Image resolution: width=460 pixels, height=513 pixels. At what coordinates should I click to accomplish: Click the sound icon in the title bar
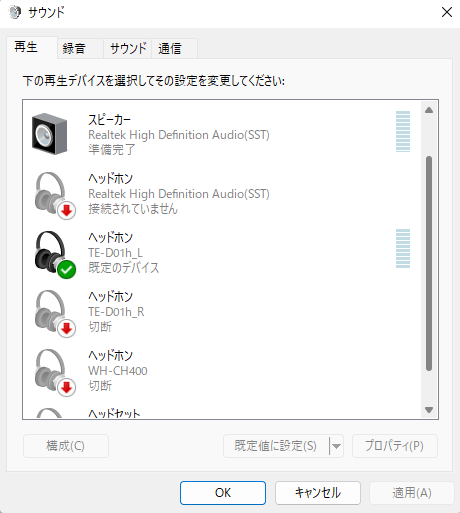(x=14, y=12)
